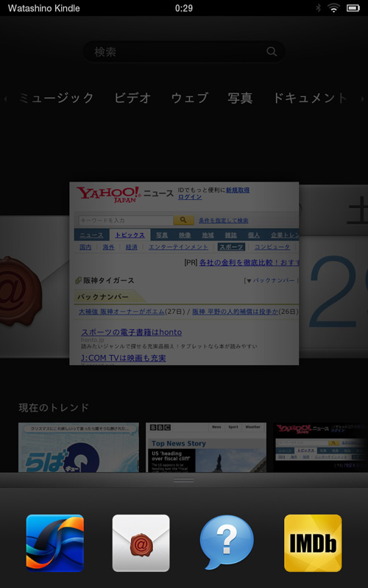
Task: Select the 地域 tab on Yahoo page
Action: point(208,235)
